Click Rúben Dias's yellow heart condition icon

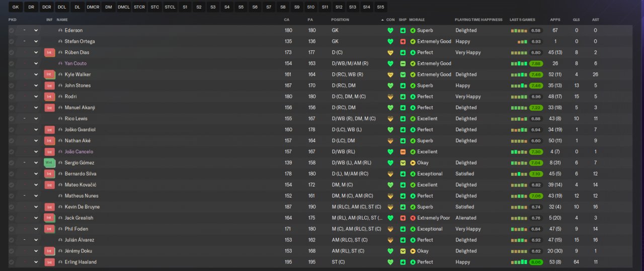pyautogui.click(x=390, y=52)
